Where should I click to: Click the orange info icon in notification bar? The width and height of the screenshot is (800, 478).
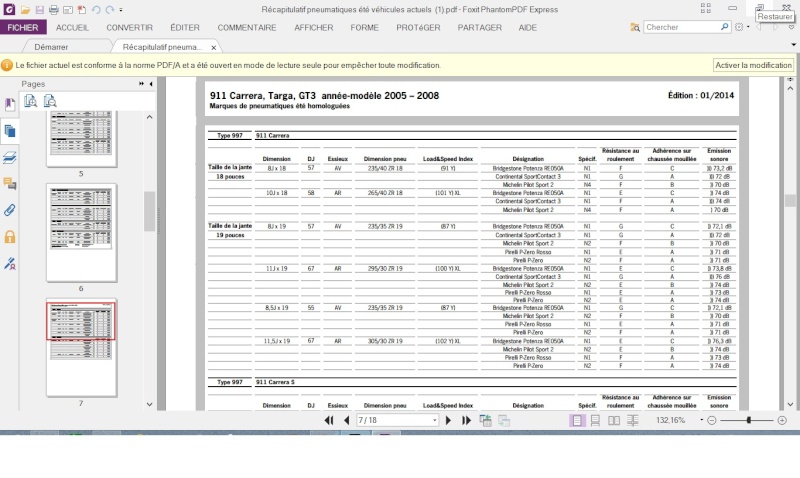pyautogui.click(x=7, y=65)
